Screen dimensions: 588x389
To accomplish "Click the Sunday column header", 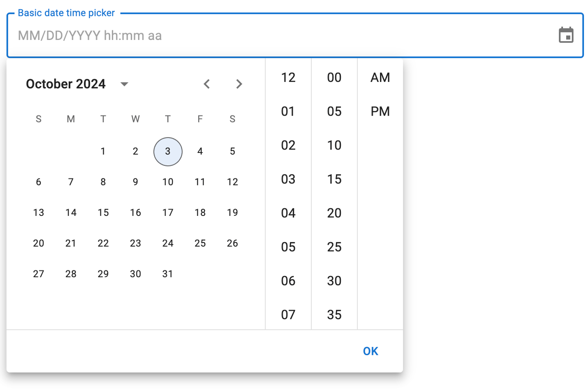I will click(38, 119).
